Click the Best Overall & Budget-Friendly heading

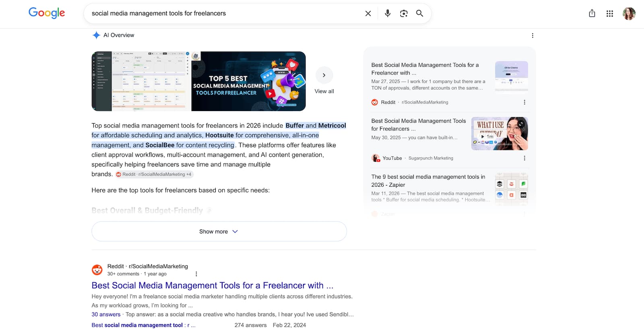(147, 210)
